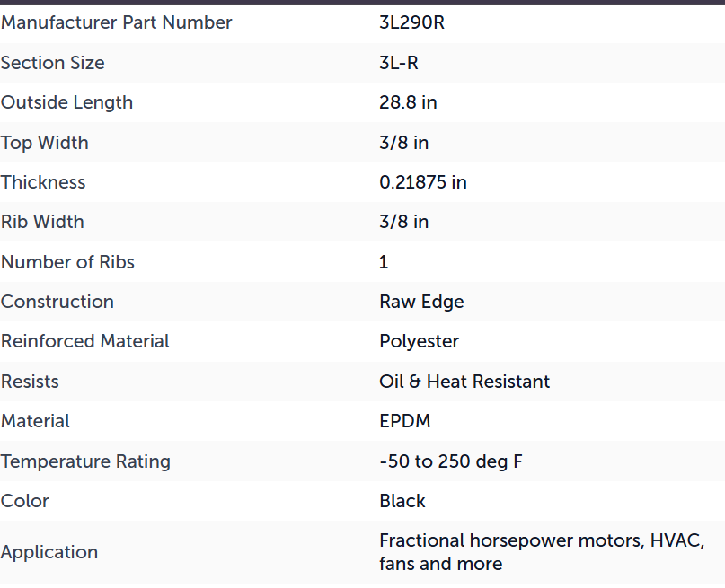Select the 28.8 in length value
The height and width of the screenshot is (588, 725).
click(x=408, y=102)
